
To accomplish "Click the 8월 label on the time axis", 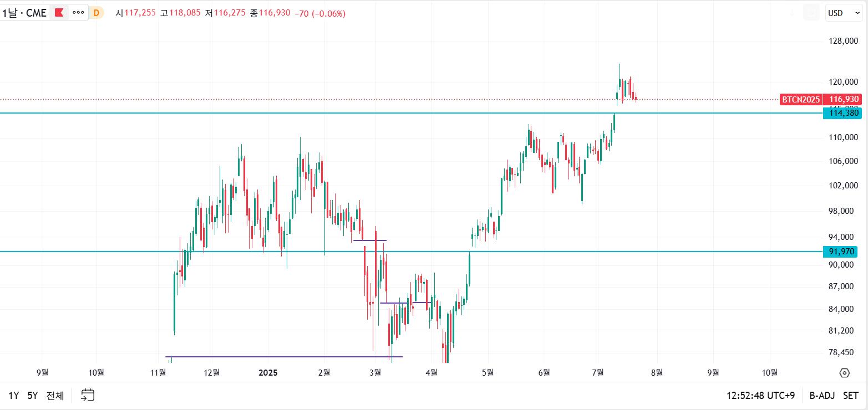I will pyautogui.click(x=656, y=372).
